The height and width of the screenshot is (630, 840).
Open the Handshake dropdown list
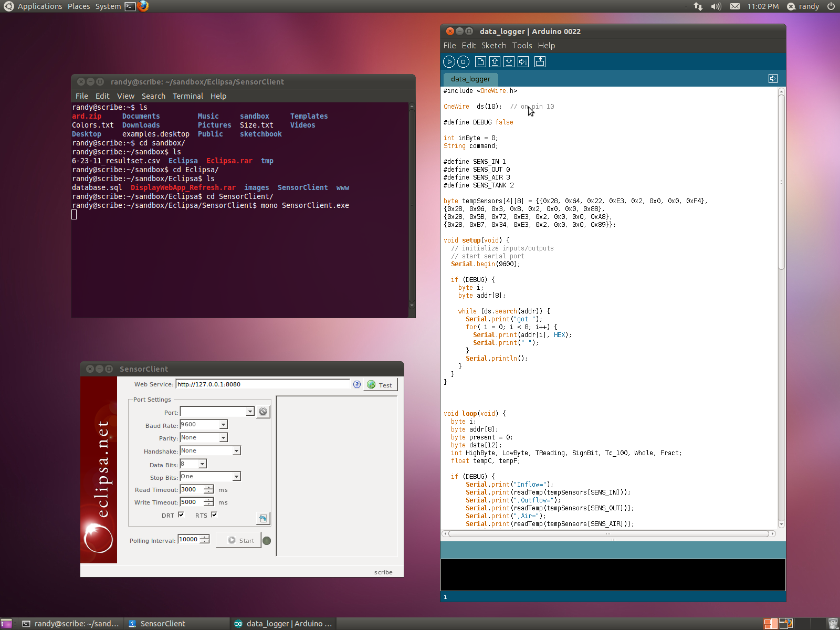[x=236, y=451]
